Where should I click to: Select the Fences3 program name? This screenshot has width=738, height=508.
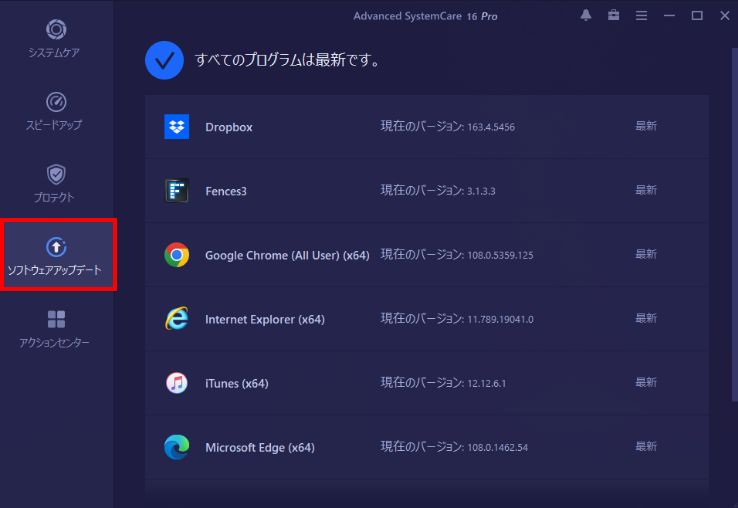click(226, 191)
